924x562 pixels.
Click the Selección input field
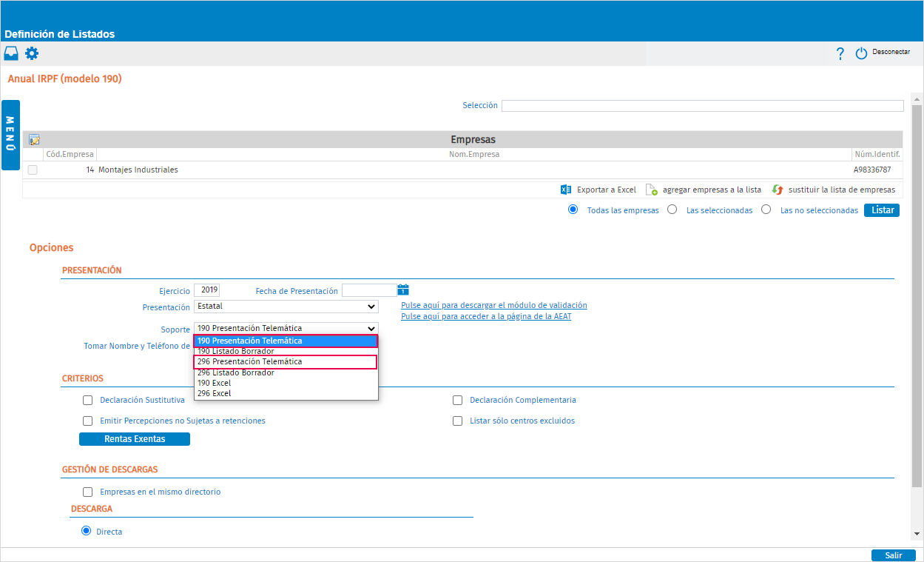[703, 106]
